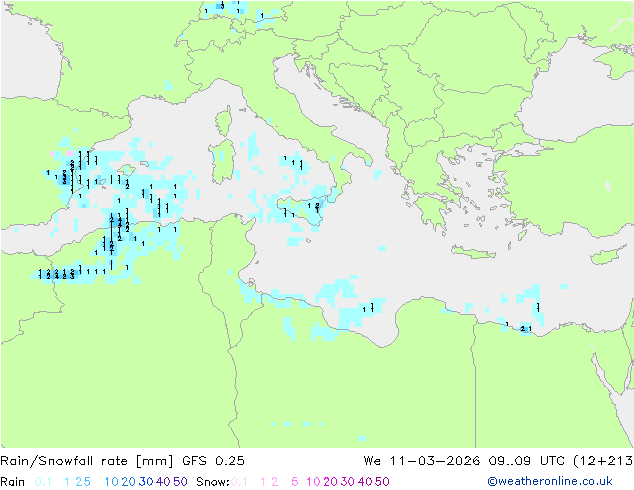The image size is (634, 490).
Task: Select the Snow 5 legend value
Action: coord(295,482)
